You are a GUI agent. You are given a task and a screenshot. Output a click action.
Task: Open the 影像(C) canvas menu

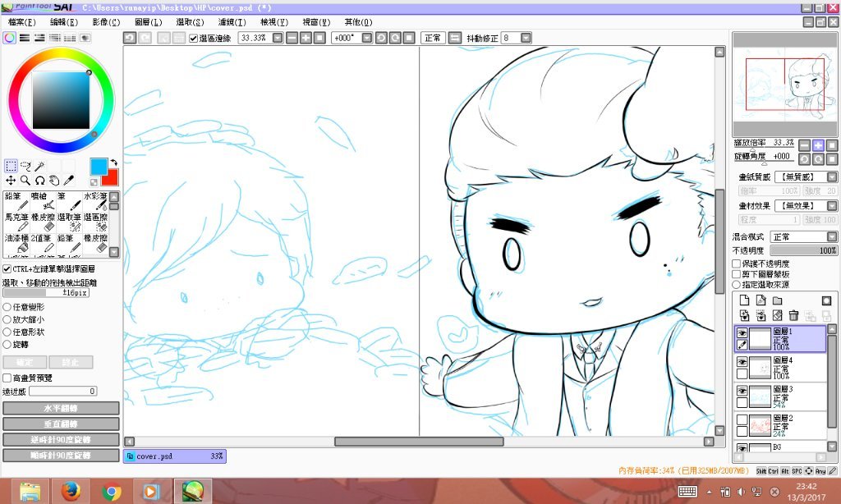[x=106, y=22]
